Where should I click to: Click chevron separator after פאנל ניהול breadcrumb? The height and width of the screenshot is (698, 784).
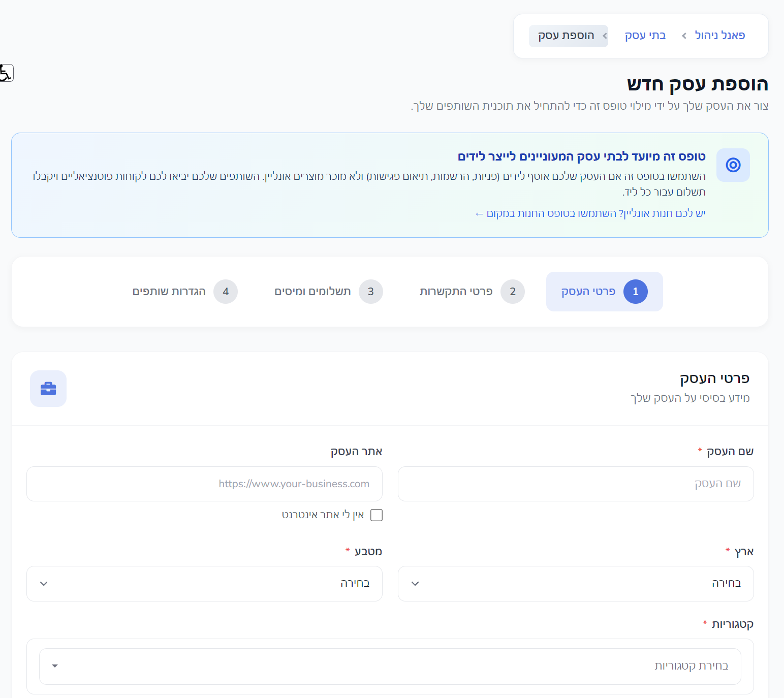pyautogui.click(x=684, y=36)
